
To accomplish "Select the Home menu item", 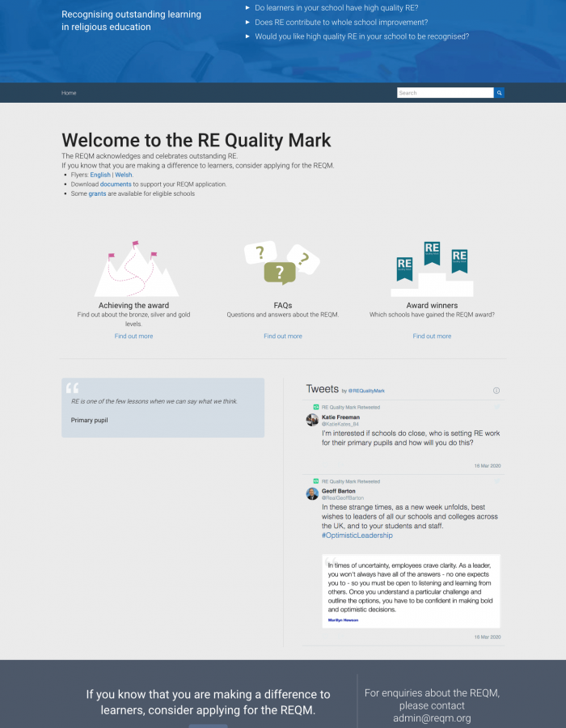I will point(69,93).
